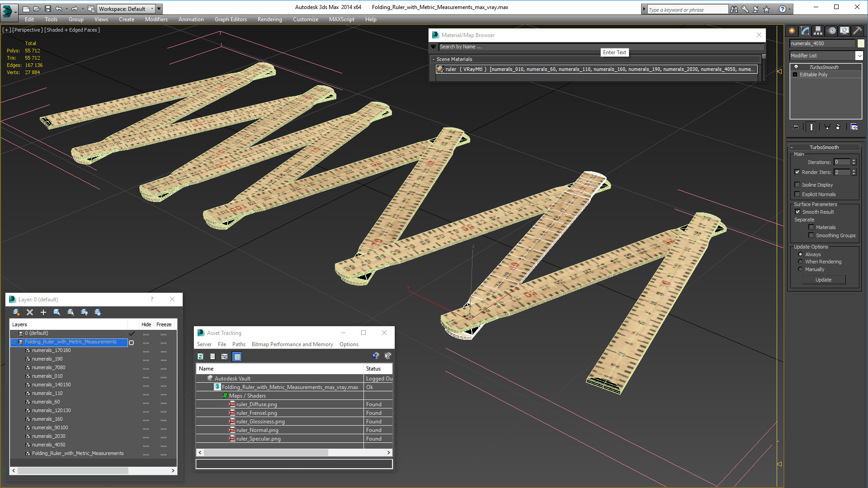The width and height of the screenshot is (868, 488).
Task: Delete highlighted layer with X icon
Action: (30, 312)
